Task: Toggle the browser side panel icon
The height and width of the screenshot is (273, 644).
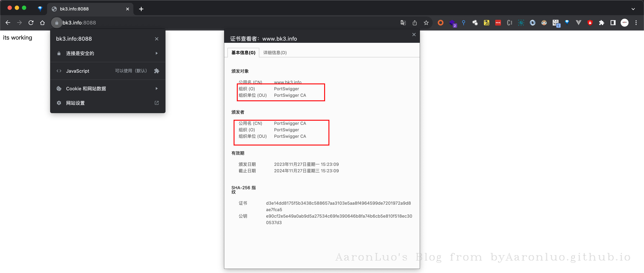Action: [x=613, y=23]
